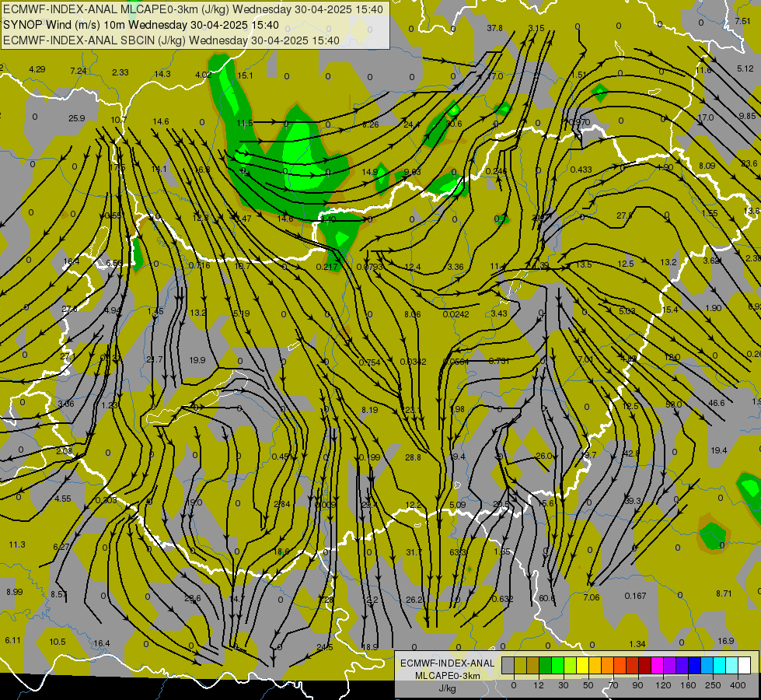Click the 7.51 value on the map
Viewport: 761px width, 700px height.
click(x=742, y=21)
